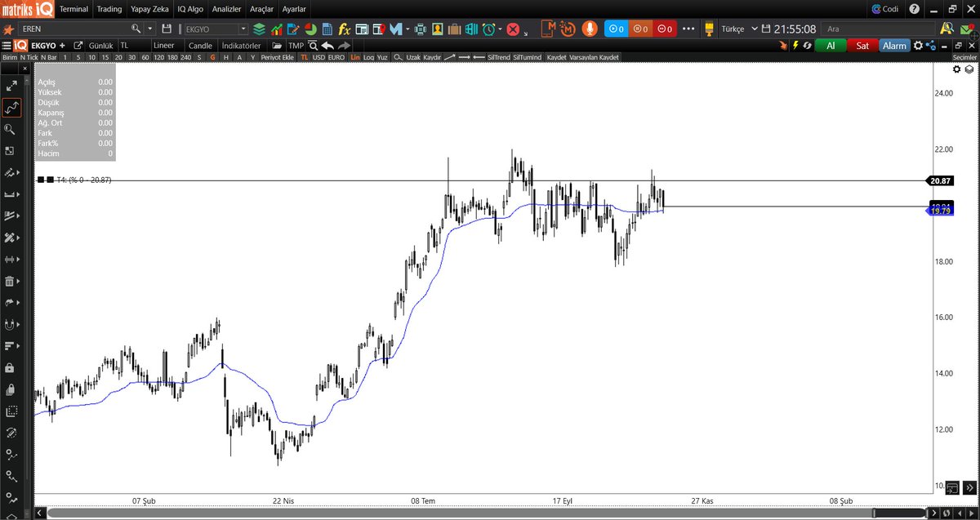Screen dimensions: 980x520
Task: Open the İndikatörler indicators list
Action: tap(242, 46)
